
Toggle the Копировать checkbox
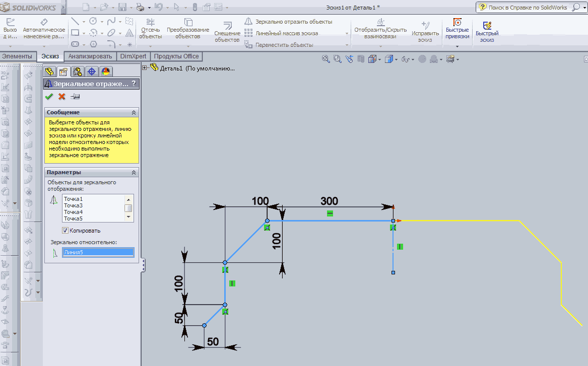click(66, 231)
